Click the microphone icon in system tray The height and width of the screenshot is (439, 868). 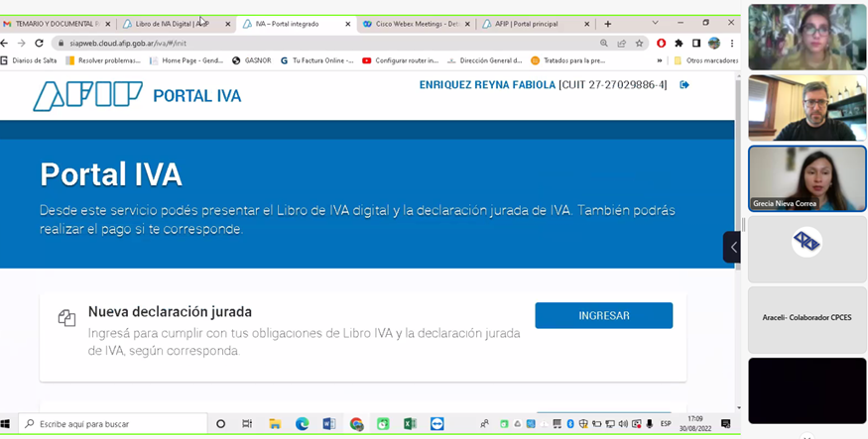click(650, 424)
